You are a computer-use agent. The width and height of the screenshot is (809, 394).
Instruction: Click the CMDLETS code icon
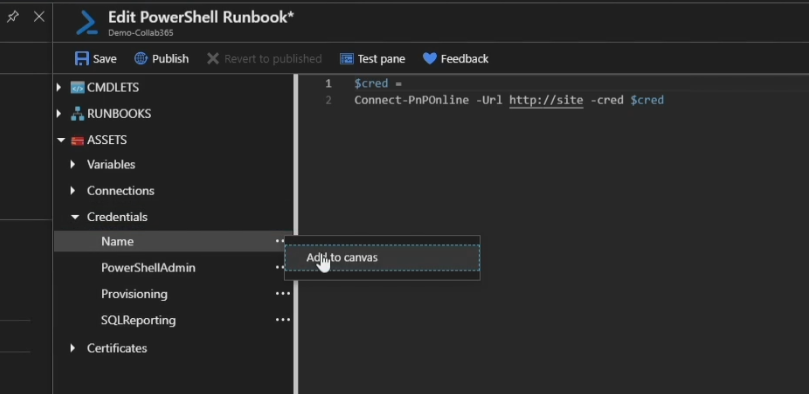77,88
